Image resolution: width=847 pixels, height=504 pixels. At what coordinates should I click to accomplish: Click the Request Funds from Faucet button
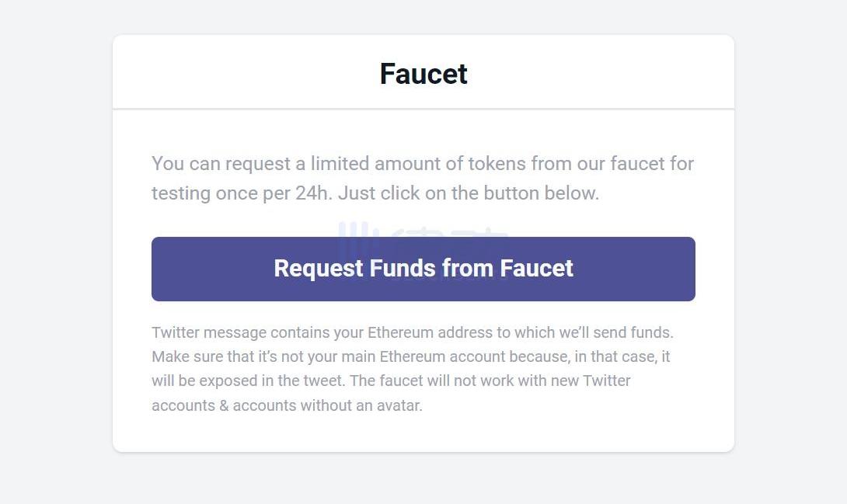click(x=423, y=269)
